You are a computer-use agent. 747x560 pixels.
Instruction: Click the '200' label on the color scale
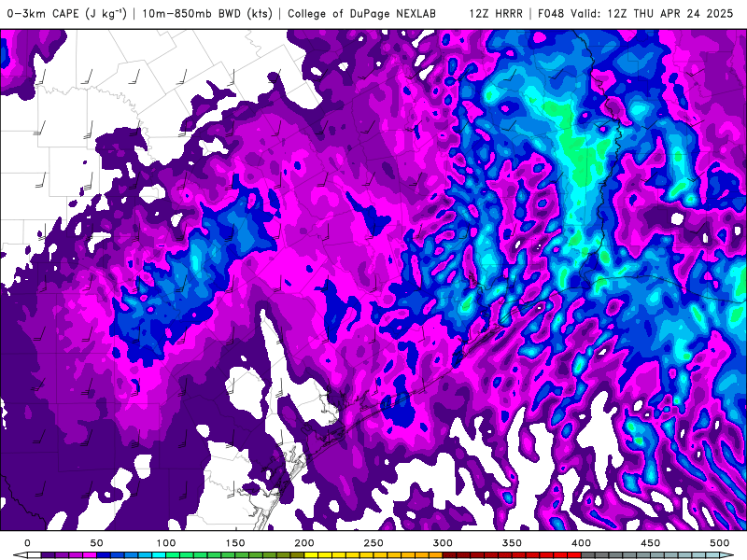coord(304,543)
